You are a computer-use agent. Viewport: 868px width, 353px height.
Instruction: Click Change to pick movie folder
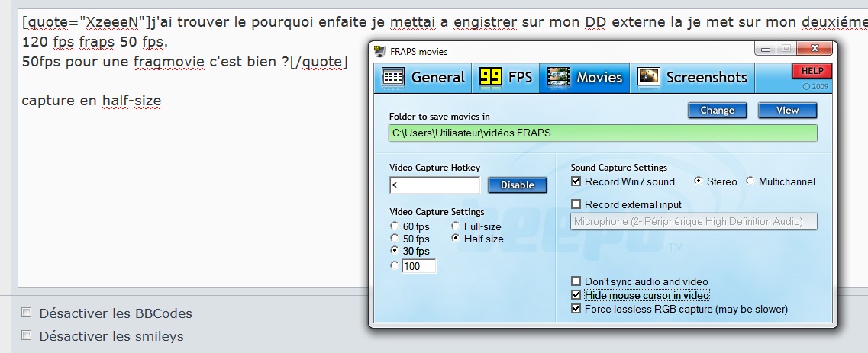click(x=717, y=111)
